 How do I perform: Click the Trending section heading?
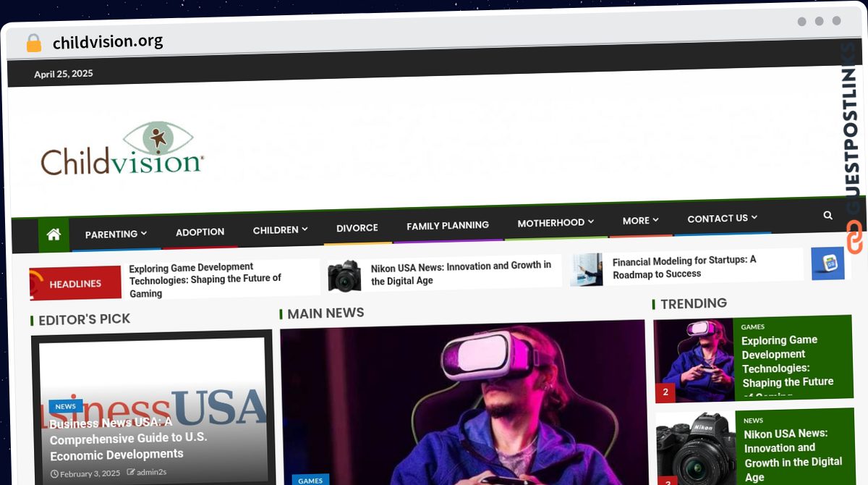tap(694, 303)
